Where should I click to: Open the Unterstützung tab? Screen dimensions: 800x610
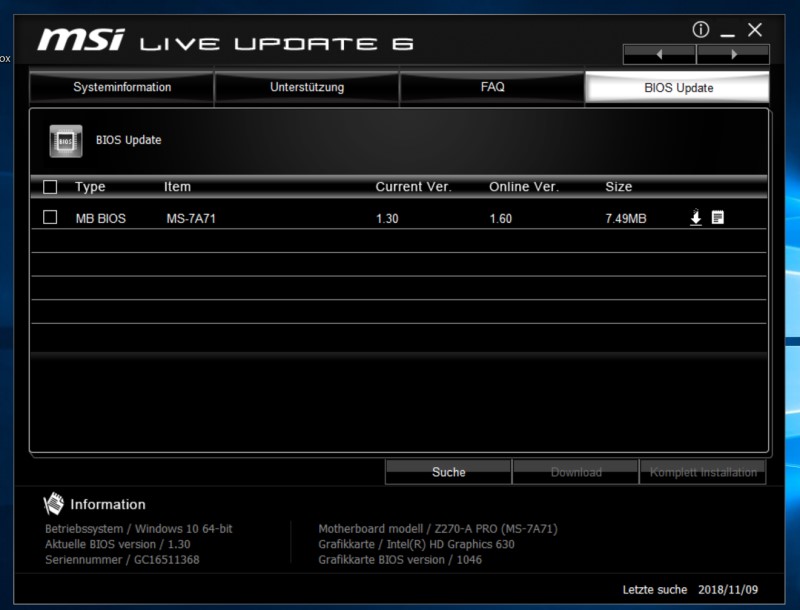[307, 87]
